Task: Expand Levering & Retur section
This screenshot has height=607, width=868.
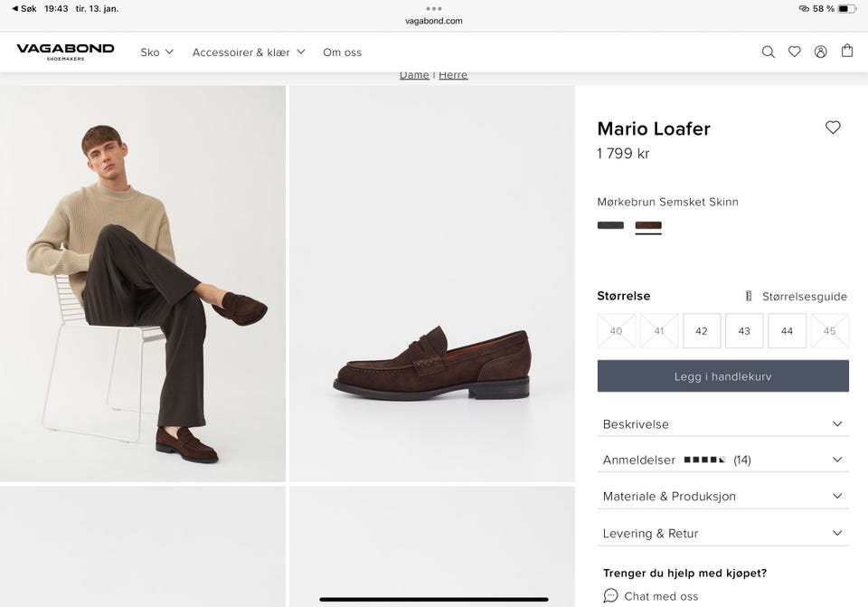Action: point(722,533)
